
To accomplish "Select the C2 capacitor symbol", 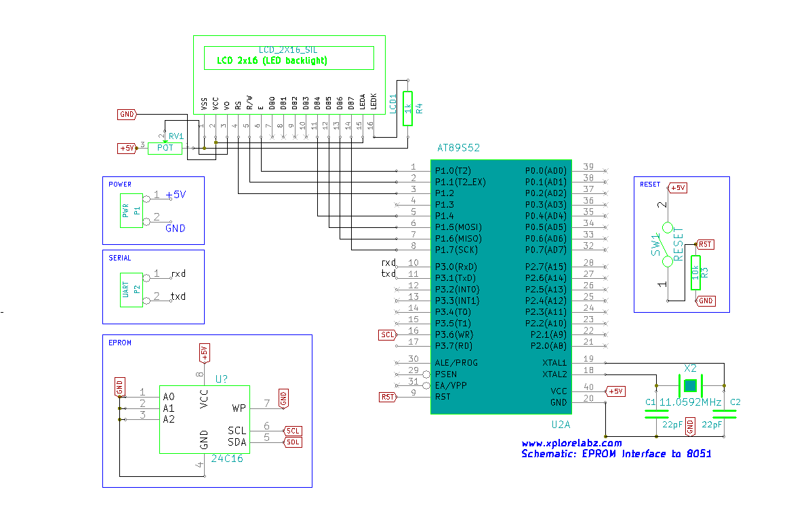I will click(725, 414).
